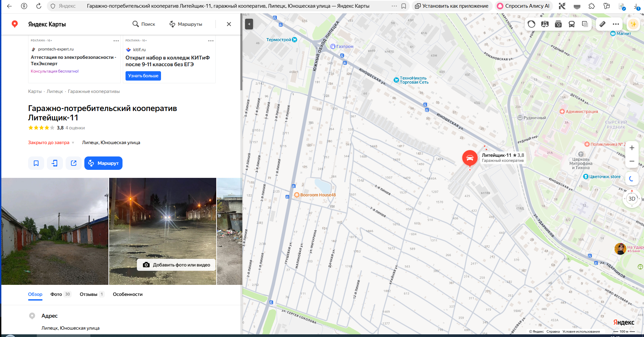Collapse the side panel with the arrow toggle
The height and width of the screenshot is (337, 644).
coord(249,24)
